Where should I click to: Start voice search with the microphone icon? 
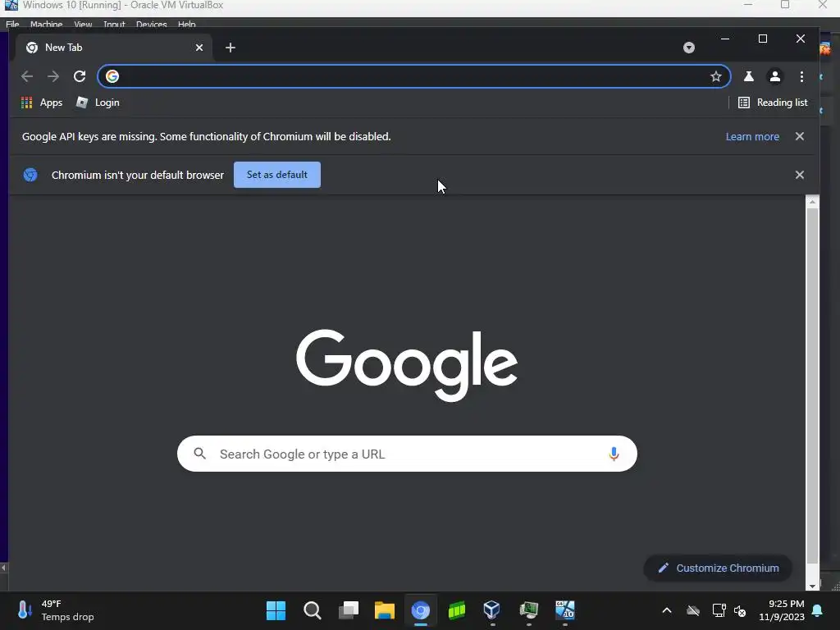[x=614, y=454]
